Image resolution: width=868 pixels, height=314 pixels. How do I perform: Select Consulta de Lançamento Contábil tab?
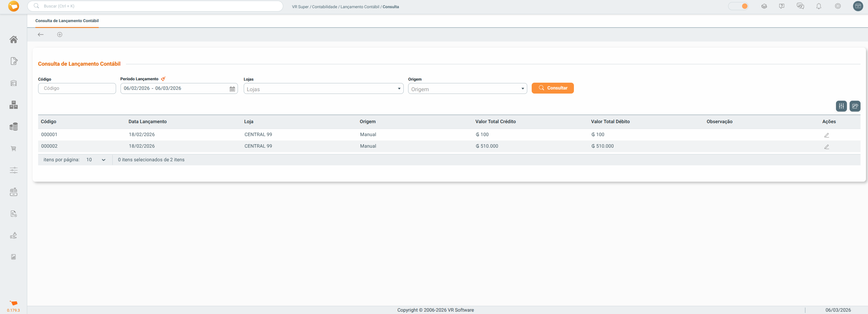(x=67, y=21)
